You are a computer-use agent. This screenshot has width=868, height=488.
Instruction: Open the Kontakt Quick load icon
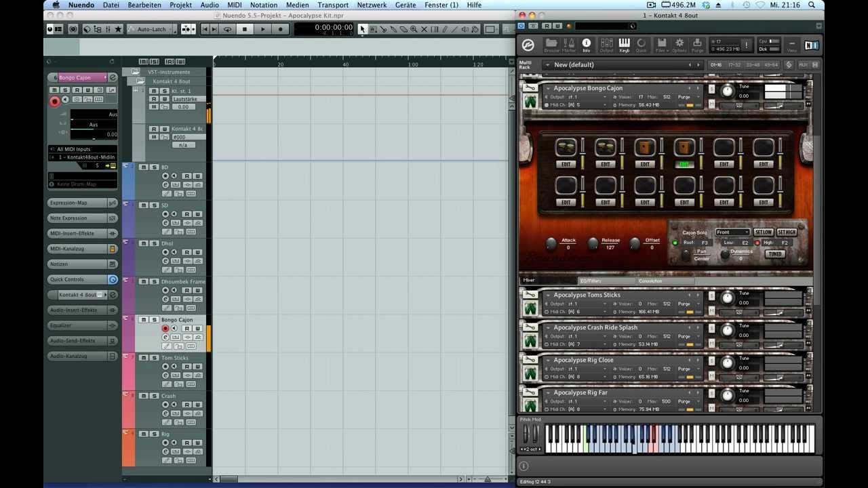pyautogui.click(x=642, y=45)
